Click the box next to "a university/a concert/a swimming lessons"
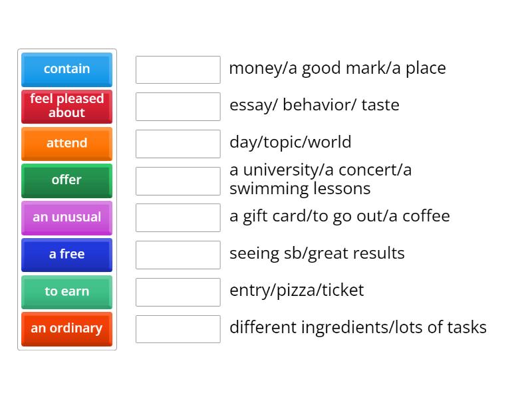Image resolution: width=532 pixels, height=399 pixels. (x=178, y=180)
